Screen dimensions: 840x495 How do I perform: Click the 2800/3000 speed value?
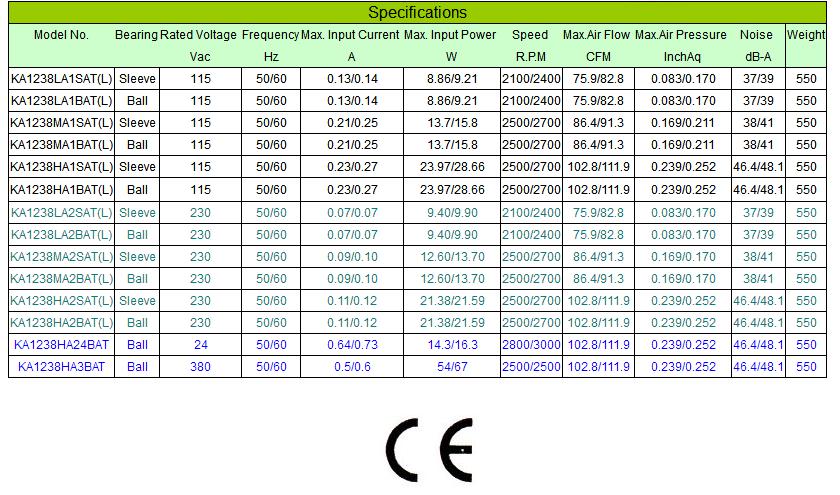(530, 345)
